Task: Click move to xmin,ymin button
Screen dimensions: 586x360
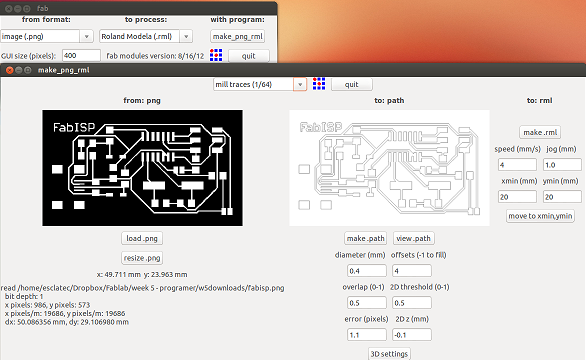Action: coord(540,216)
